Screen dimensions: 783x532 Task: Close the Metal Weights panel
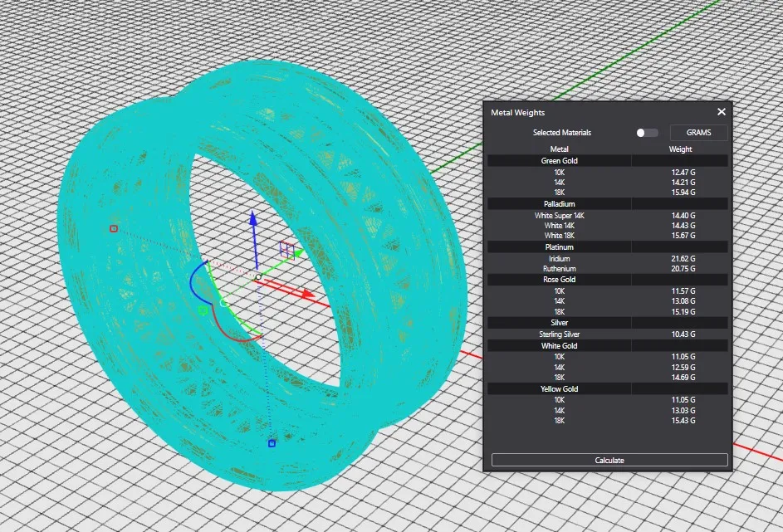click(x=721, y=112)
